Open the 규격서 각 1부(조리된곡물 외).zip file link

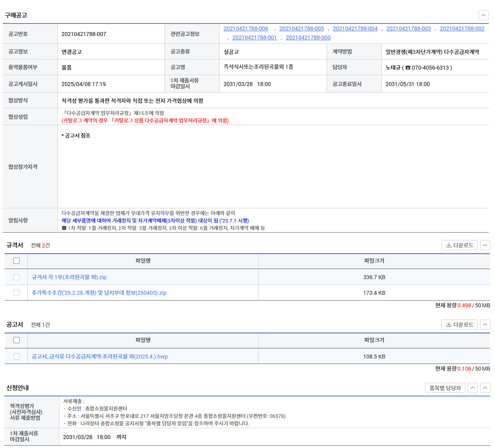pos(69,277)
